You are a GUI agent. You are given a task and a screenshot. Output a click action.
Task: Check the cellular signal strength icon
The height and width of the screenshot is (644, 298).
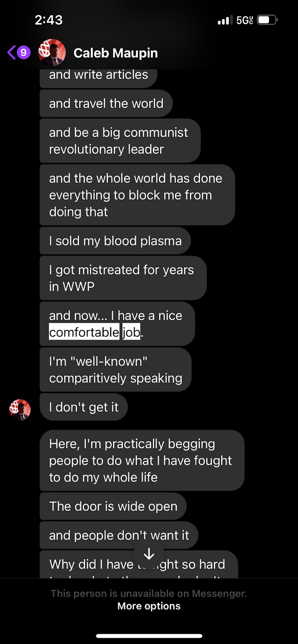pos(223,20)
